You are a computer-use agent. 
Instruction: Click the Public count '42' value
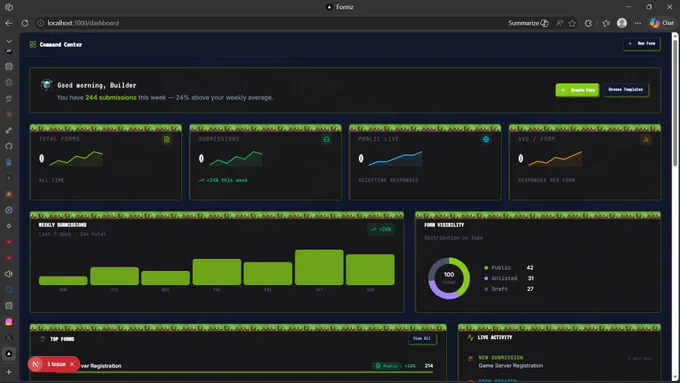coord(530,268)
